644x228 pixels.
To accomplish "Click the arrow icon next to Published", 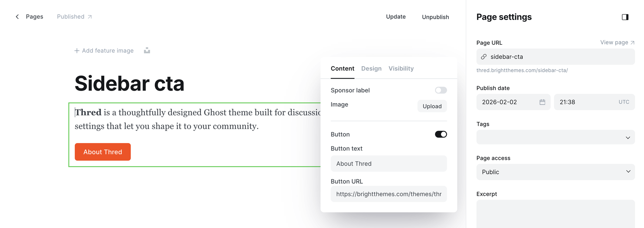I will 90,17.
